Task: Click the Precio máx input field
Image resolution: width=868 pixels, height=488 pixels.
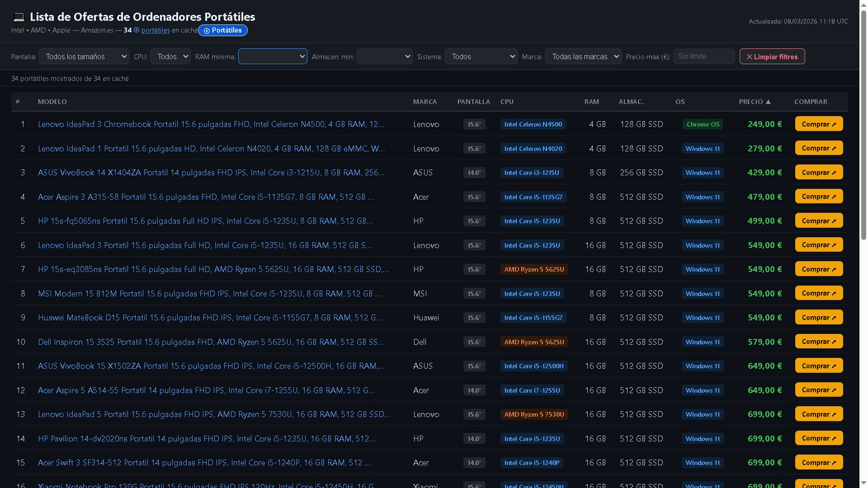Action: 703,56
